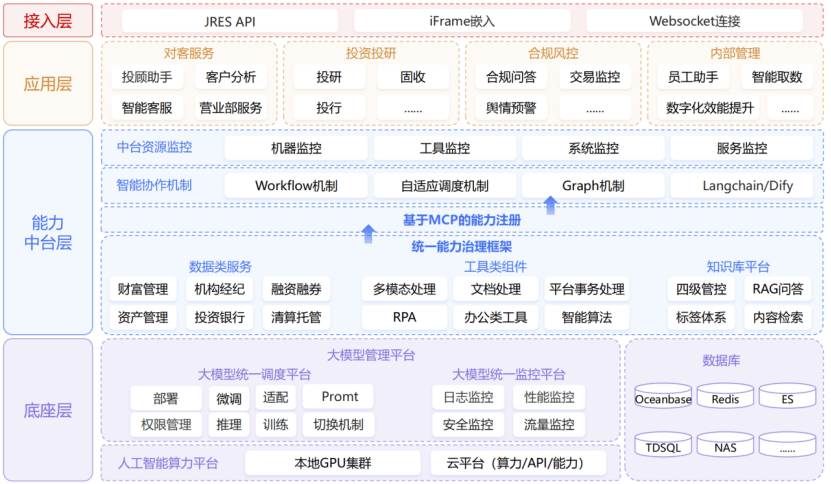
Task: Select the 底座层 layer label
Action: [x=47, y=409]
